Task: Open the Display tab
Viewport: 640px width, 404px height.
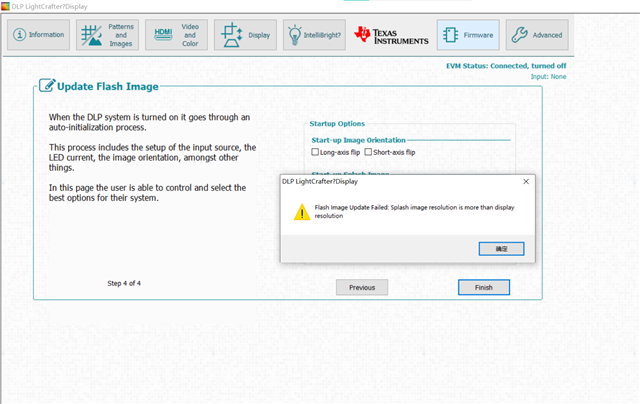Action: [245, 35]
